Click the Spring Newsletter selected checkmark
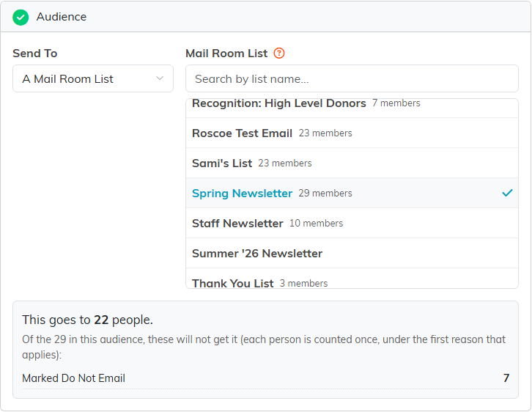Screen dimensions: 532x412 [x=507, y=193]
